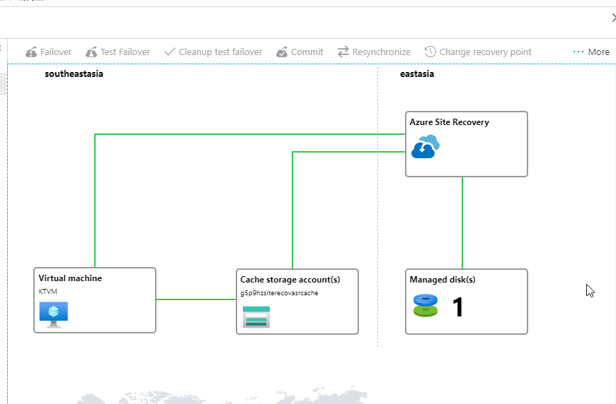Click the Test Failover cloud icon
This screenshot has height=404, width=616.
pyautogui.click(x=91, y=52)
